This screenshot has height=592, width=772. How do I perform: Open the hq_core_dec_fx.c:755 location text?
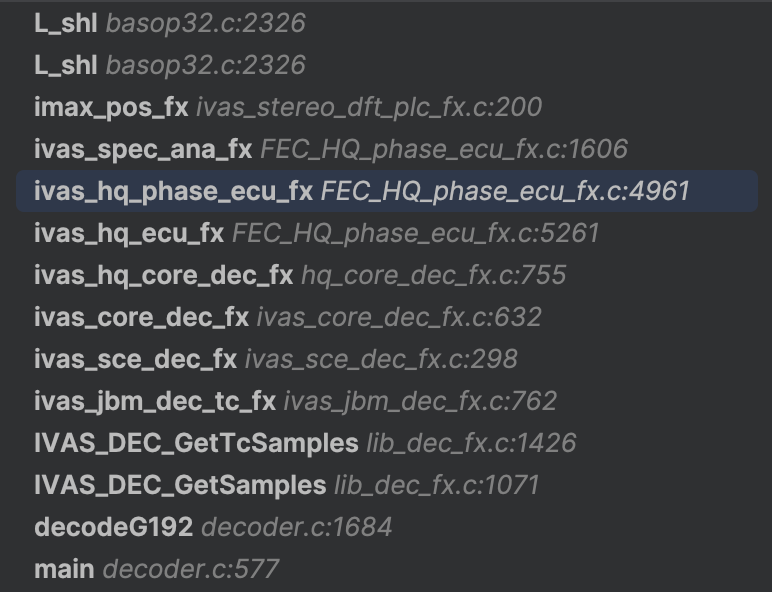click(434, 275)
